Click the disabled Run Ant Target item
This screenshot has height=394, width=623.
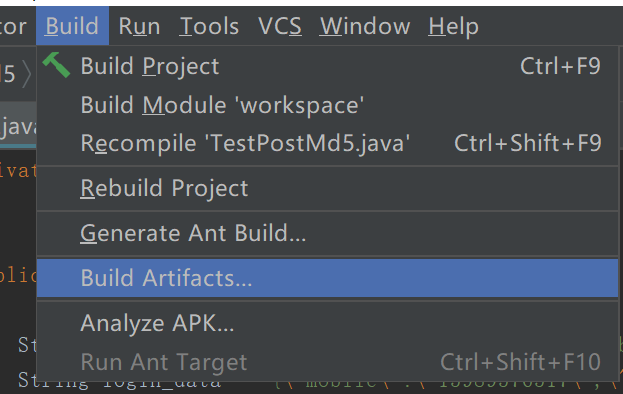tap(327, 362)
